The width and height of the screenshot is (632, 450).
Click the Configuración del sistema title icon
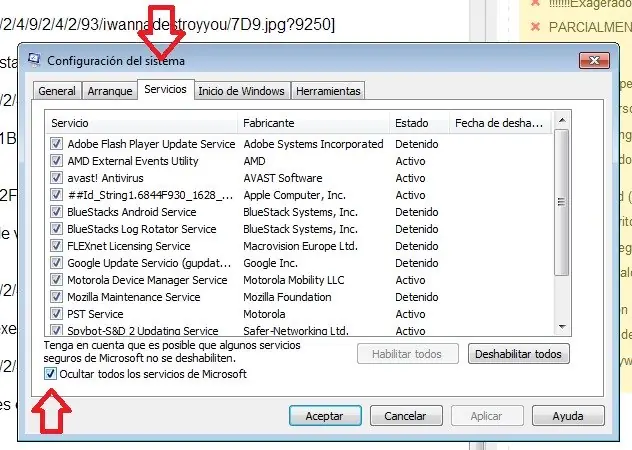tap(34, 60)
